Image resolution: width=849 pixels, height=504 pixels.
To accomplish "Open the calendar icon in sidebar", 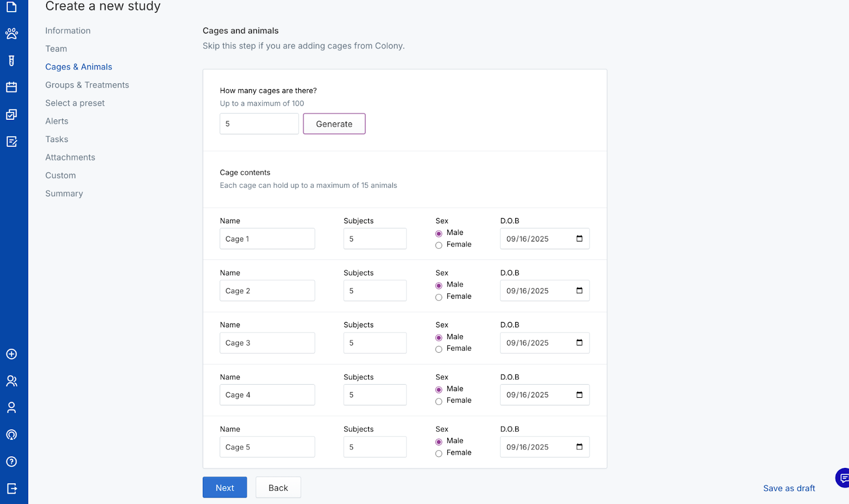I will tap(12, 88).
